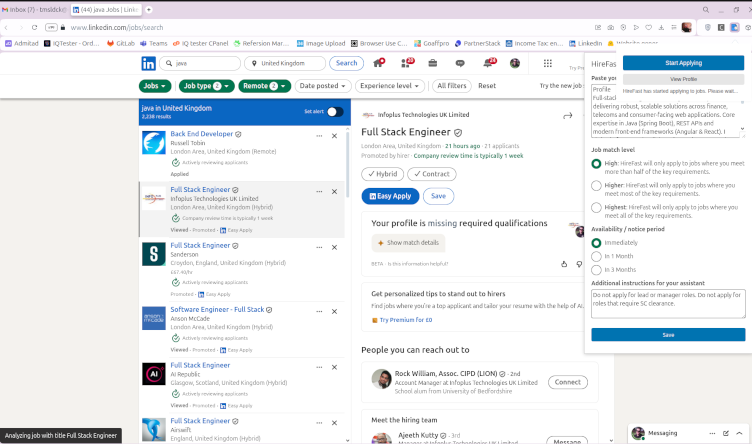The height and width of the screenshot is (444, 752).
Task: Click the additional instructions text box
Action: [668, 304]
